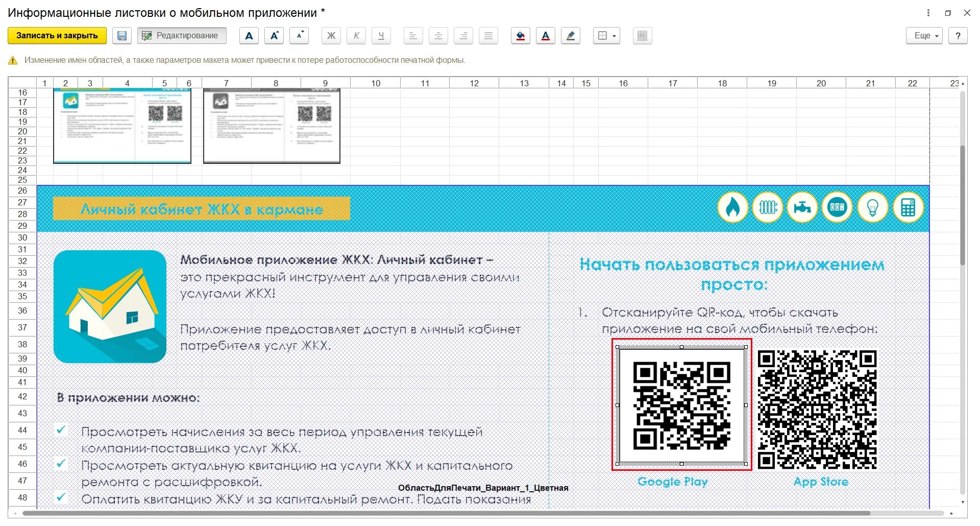This screenshot has height=526, width=980.
Task: Click the 'ОбластьДляПечати_Вариант_1_Цветная' area label
Action: (483, 488)
